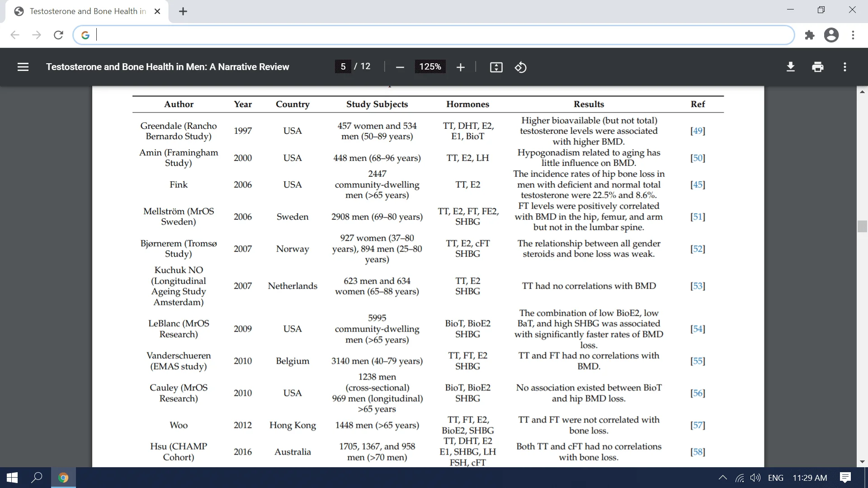Click the '3140 men (40–79 years)' cell
868x488 pixels.
click(x=377, y=361)
